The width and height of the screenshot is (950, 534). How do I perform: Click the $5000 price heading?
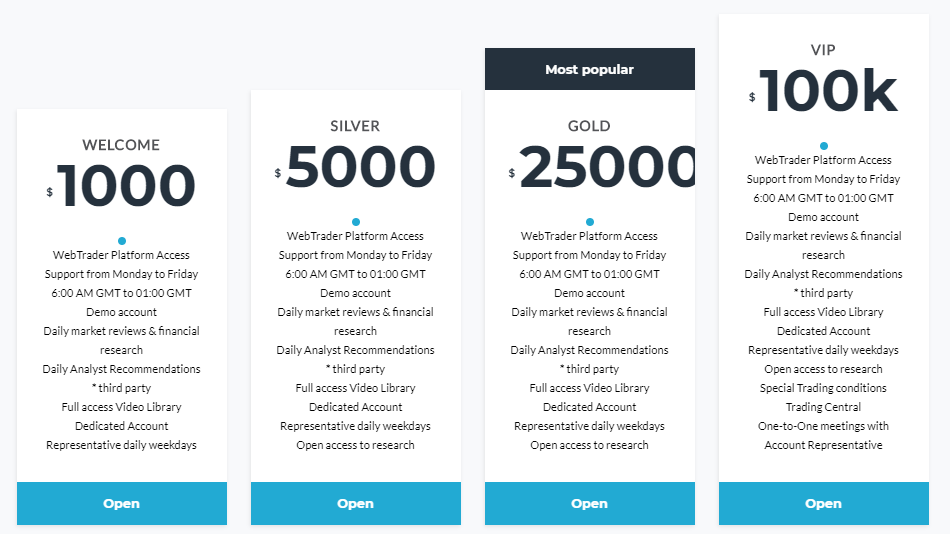pyautogui.click(x=355, y=167)
